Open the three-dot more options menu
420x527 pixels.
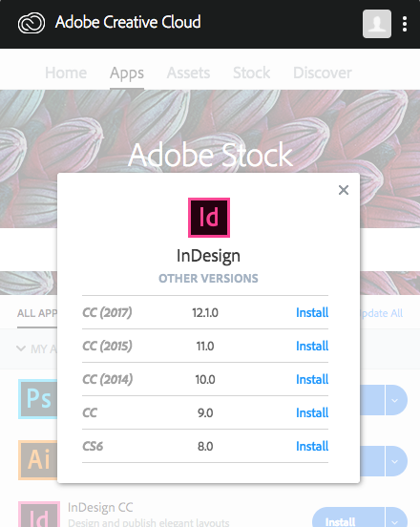(405, 24)
